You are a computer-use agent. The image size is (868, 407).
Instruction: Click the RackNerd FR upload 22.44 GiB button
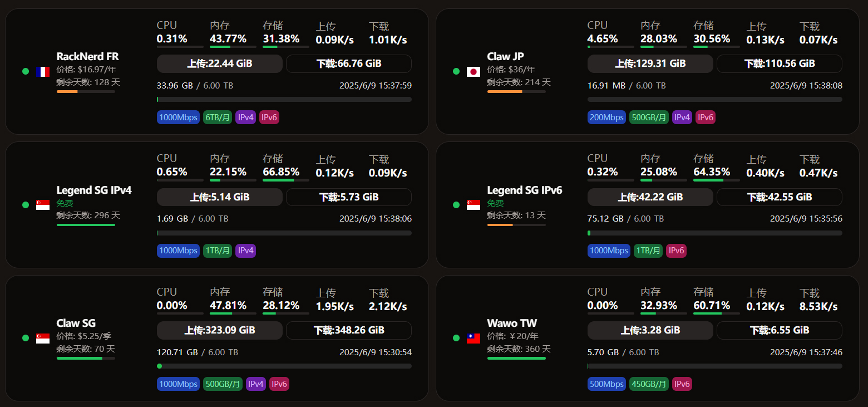point(220,63)
